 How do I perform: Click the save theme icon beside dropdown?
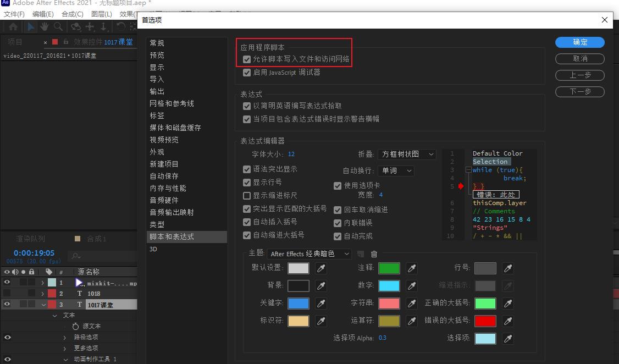coord(361,254)
